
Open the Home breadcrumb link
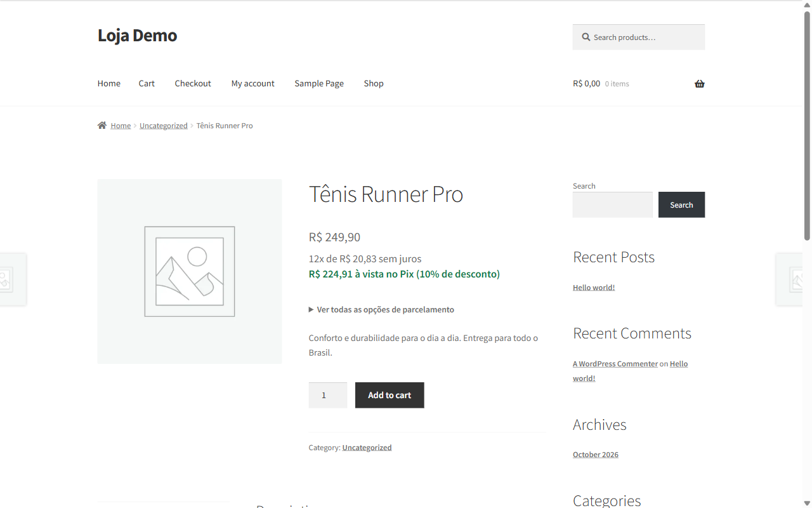121,126
